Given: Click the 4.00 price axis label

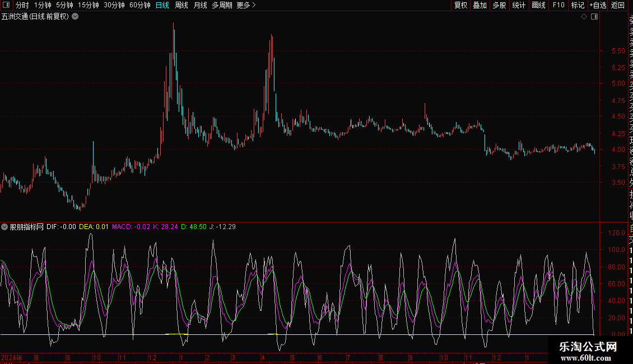Looking at the screenshot, I should pos(618,150).
